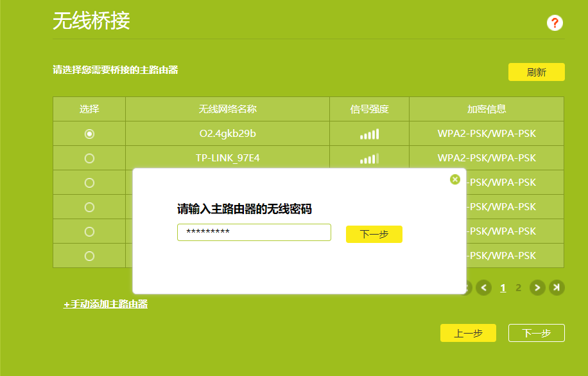This screenshot has width=588, height=376.
Task: Click the 上一步 button at the bottom
Action: 468,333
